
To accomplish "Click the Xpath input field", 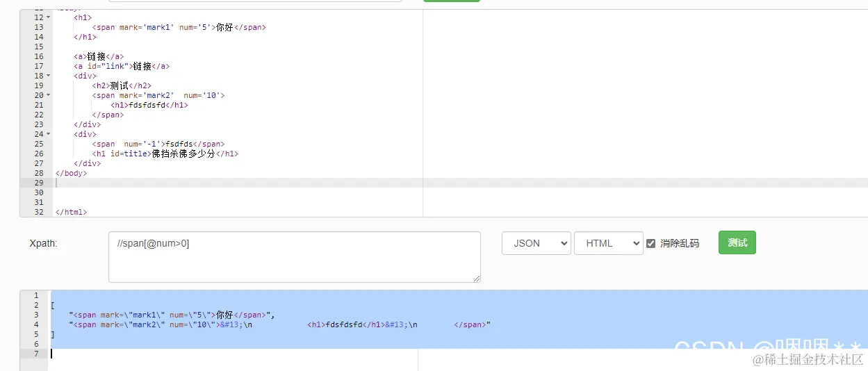I will click(x=295, y=257).
